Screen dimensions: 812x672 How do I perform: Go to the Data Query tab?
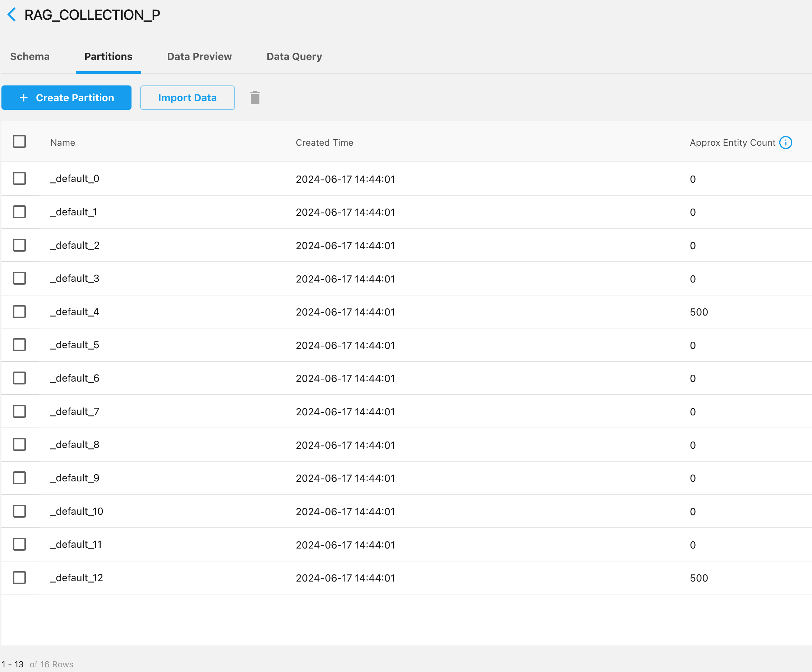294,56
